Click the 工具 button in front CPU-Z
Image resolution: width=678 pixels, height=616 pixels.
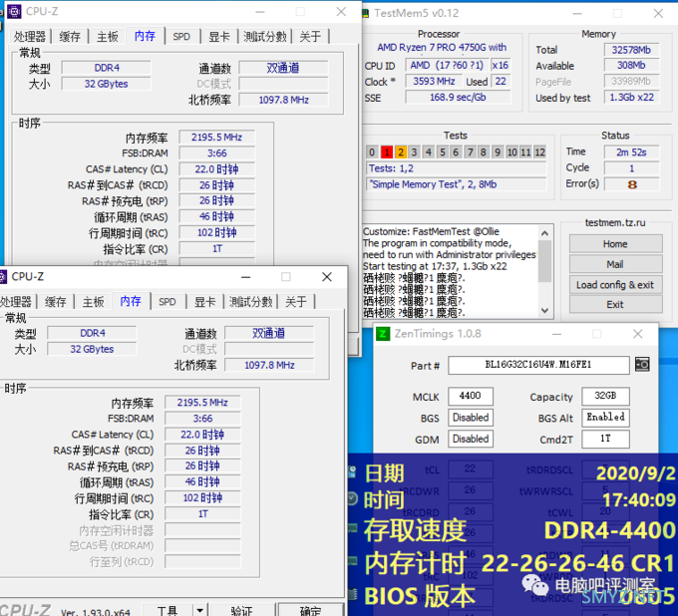167,610
